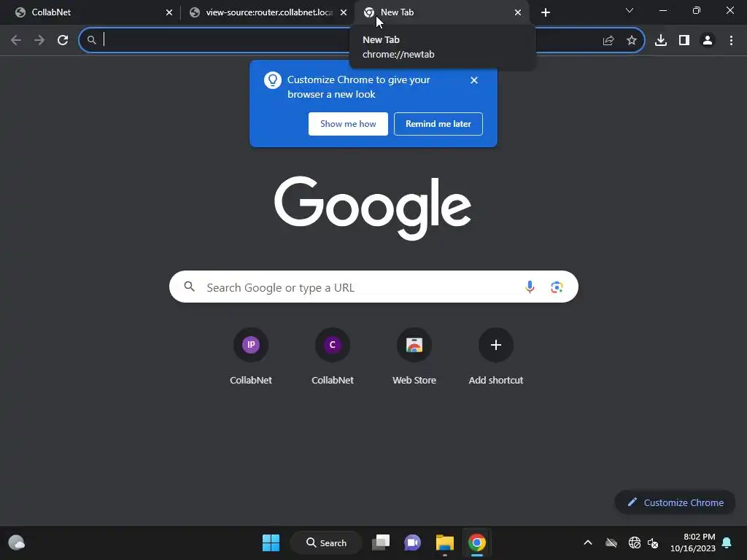Open File Explorer from the taskbar
This screenshot has width=747, height=560.
pos(445,542)
